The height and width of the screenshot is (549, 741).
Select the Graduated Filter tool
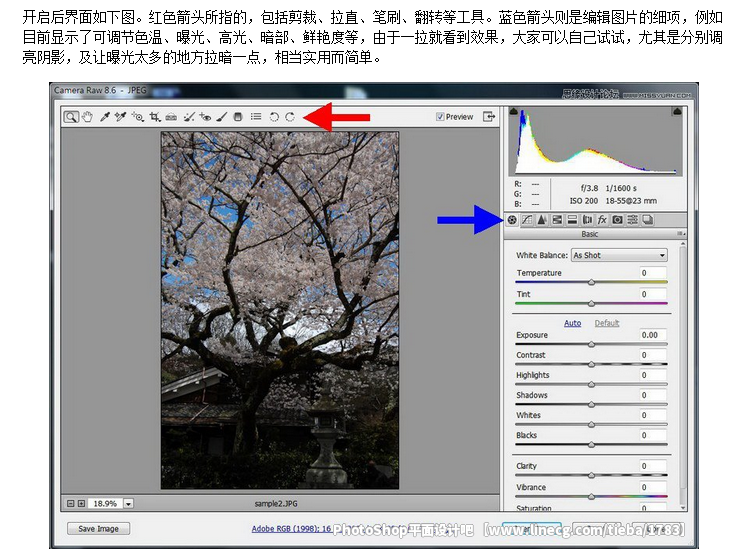tap(238, 117)
